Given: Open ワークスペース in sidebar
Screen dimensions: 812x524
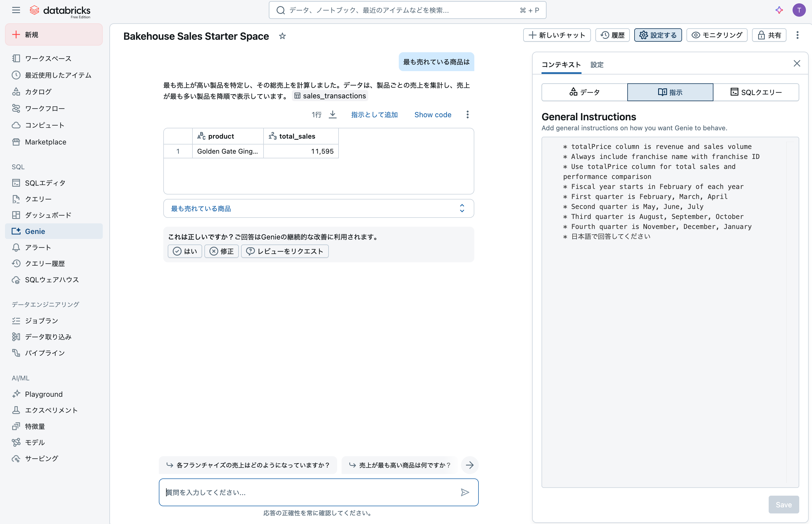Looking at the screenshot, I should pyautogui.click(x=54, y=58).
